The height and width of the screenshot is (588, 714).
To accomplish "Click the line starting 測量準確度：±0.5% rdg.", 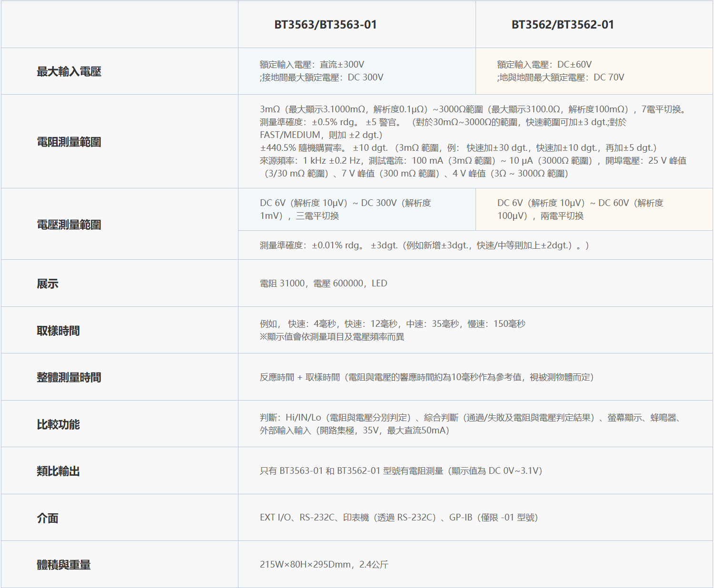I will coord(443,122).
